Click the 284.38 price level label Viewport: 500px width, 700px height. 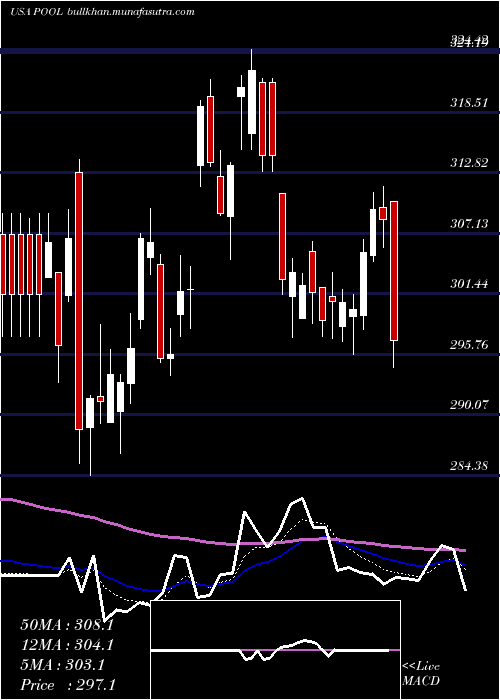(x=469, y=466)
